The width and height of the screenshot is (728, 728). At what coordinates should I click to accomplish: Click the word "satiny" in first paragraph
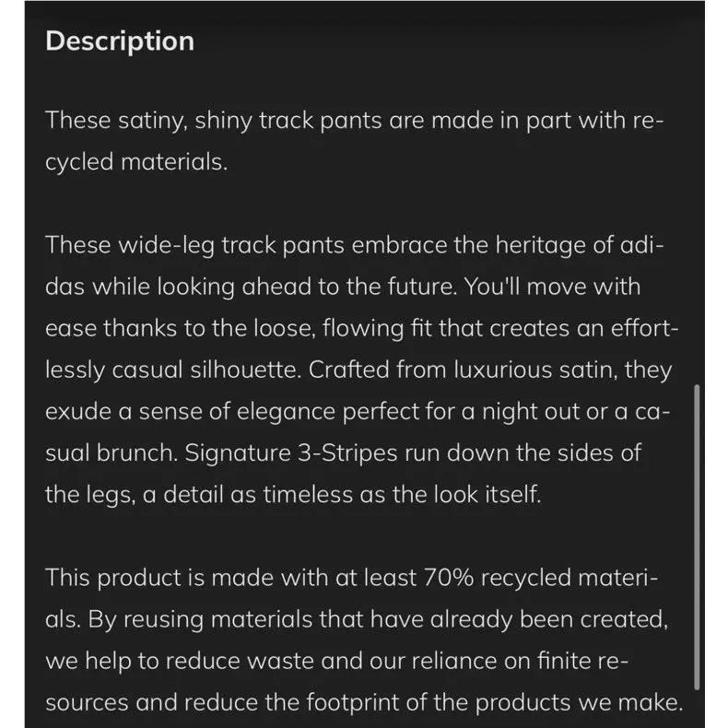[x=152, y=121]
